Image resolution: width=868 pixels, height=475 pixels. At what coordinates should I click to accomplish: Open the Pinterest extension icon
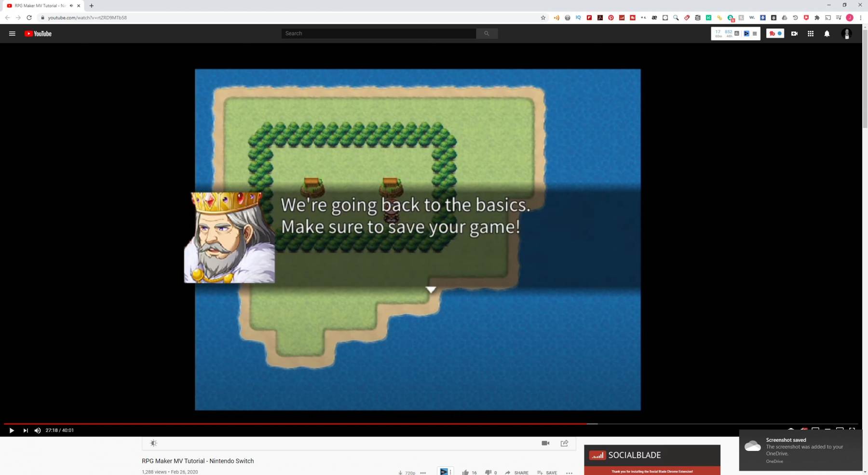pos(611,17)
